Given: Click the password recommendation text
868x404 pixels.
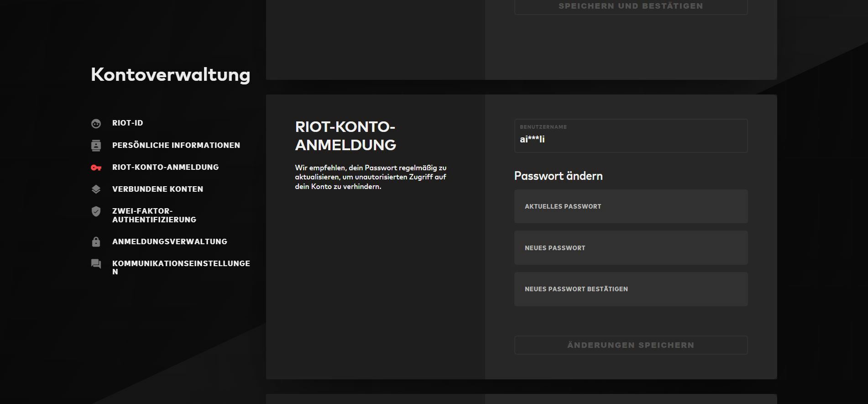Looking at the screenshot, I should (x=371, y=177).
